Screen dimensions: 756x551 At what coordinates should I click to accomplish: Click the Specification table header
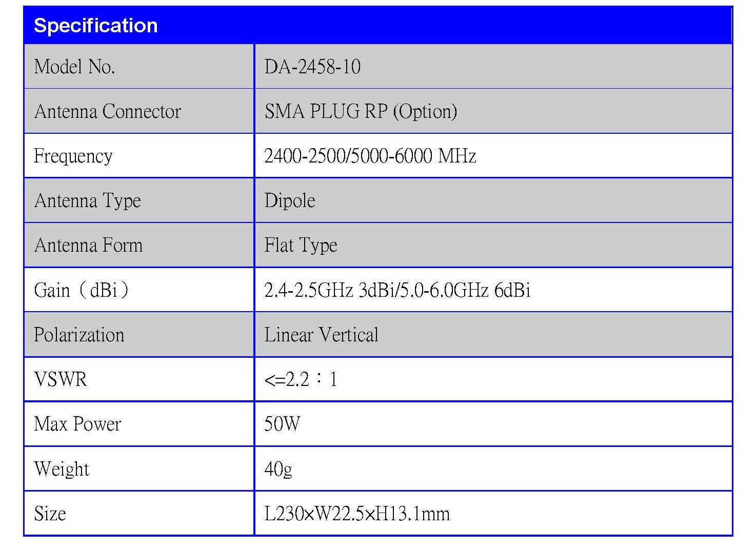(x=96, y=26)
